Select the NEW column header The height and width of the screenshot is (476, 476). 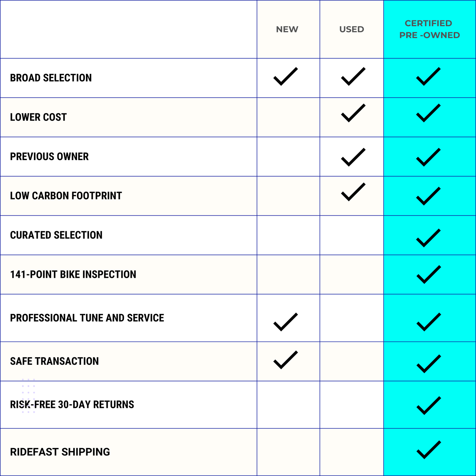pos(287,29)
